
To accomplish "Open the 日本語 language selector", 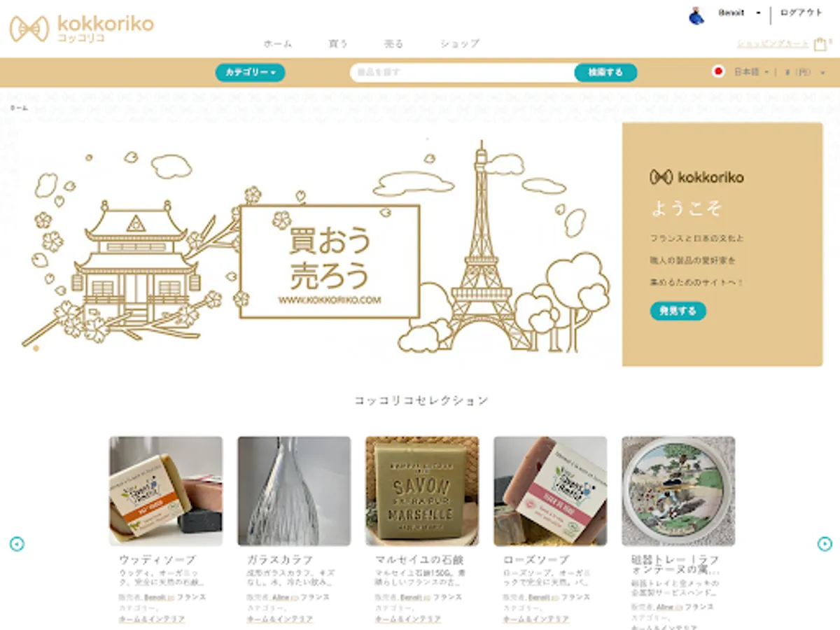I will [751, 72].
